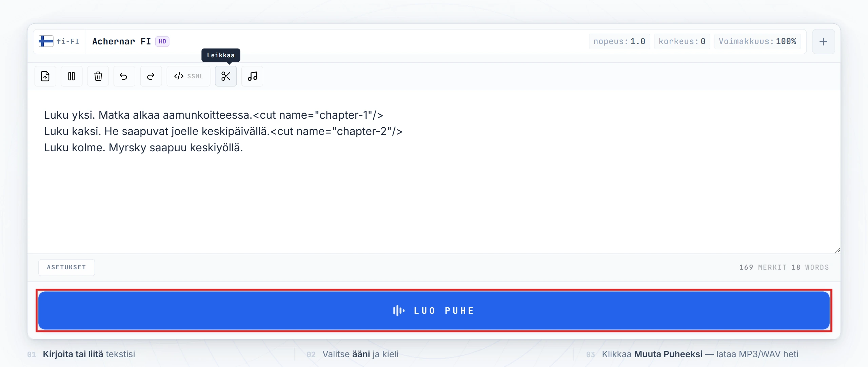This screenshot has height=367, width=868.
Task: Change the korkeus 0 pitch setting
Action: pos(682,41)
